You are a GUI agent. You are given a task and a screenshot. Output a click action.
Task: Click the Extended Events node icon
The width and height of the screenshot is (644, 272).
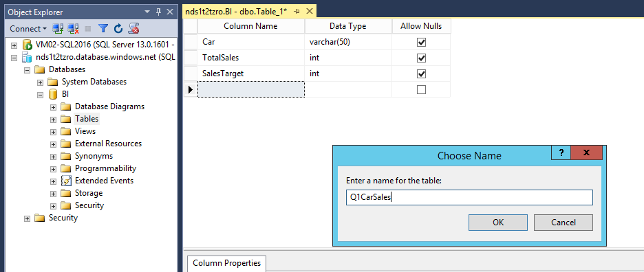point(66,181)
